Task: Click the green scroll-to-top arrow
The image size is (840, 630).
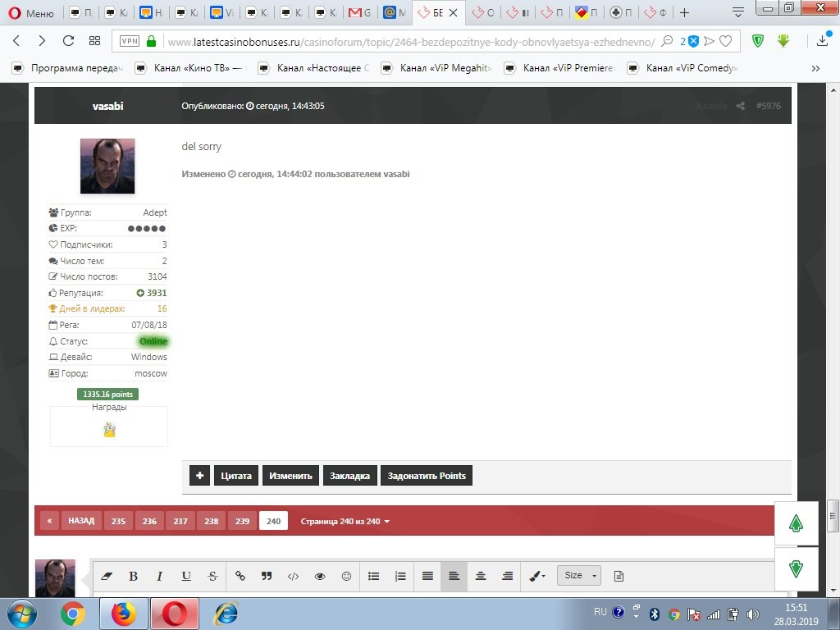Action: pyautogui.click(x=796, y=524)
